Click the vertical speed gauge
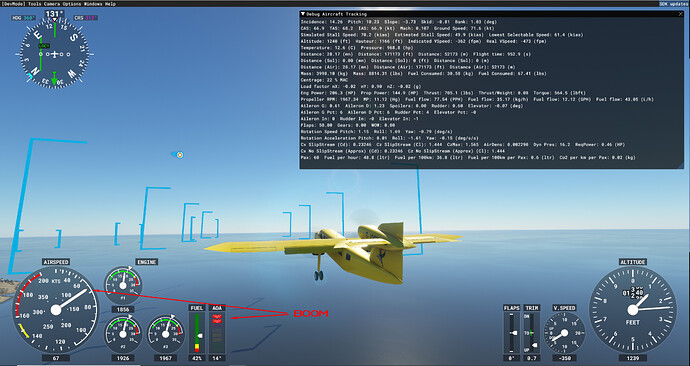The width and height of the screenshot is (690, 366). click(565, 333)
